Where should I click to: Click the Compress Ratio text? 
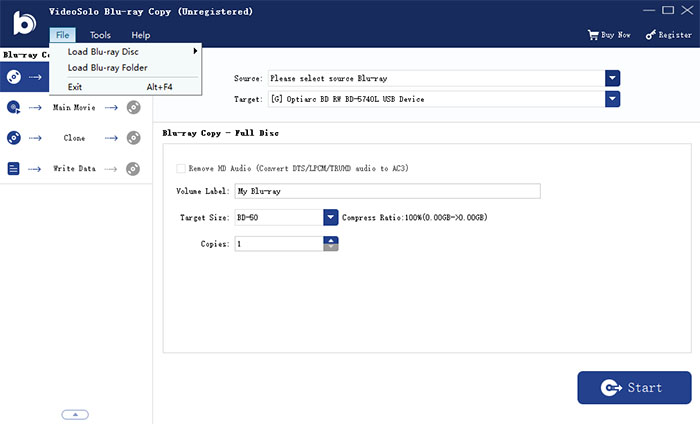(x=415, y=217)
